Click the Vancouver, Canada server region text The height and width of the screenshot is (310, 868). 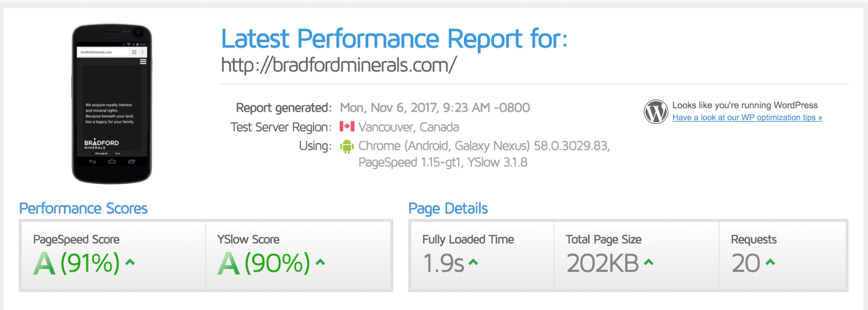[x=409, y=127]
